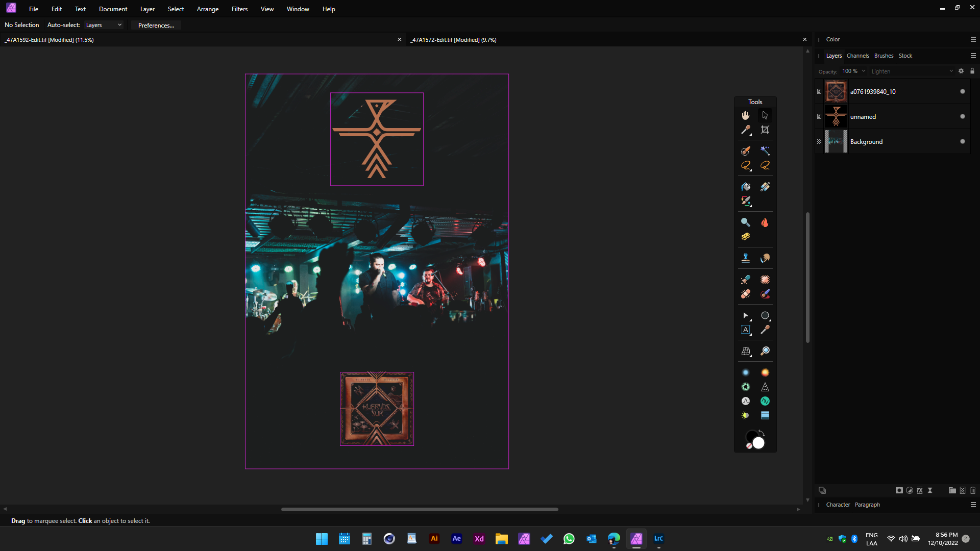Select the Hand view tool
This screenshot has width=980, height=551.
pos(746,115)
